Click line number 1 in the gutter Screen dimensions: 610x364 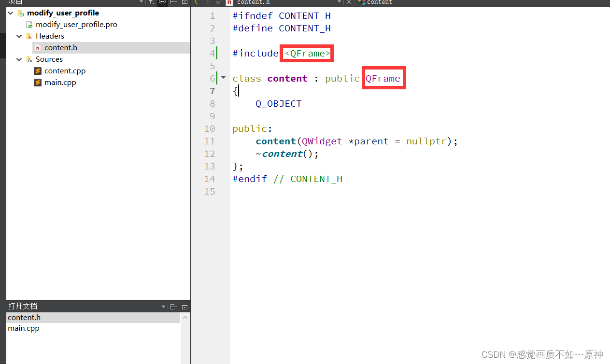point(212,16)
